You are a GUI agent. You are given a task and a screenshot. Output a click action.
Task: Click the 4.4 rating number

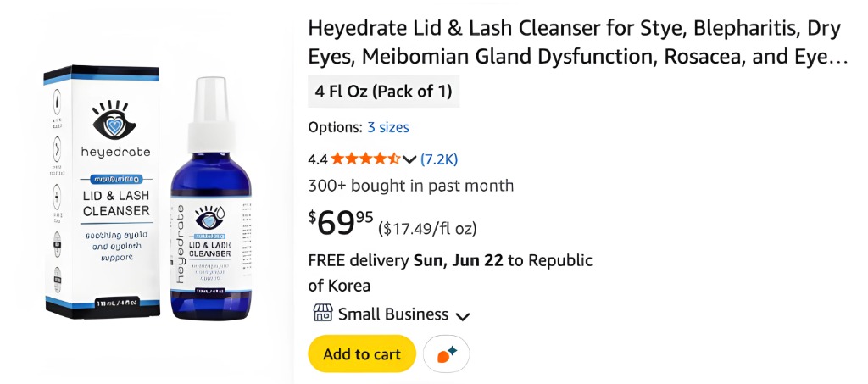pyautogui.click(x=318, y=159)
